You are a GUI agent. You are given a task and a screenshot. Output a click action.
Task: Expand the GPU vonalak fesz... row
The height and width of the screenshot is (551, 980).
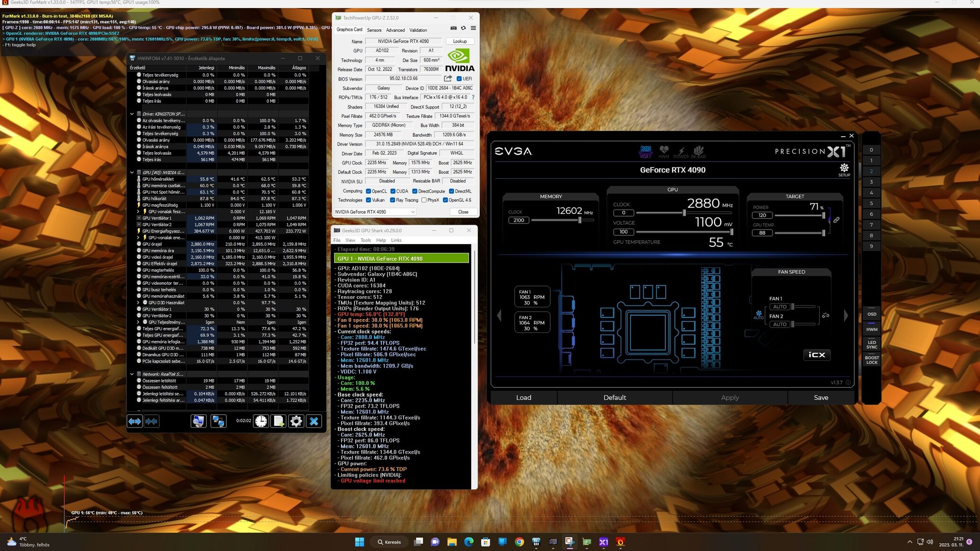[x=138, y=211]
